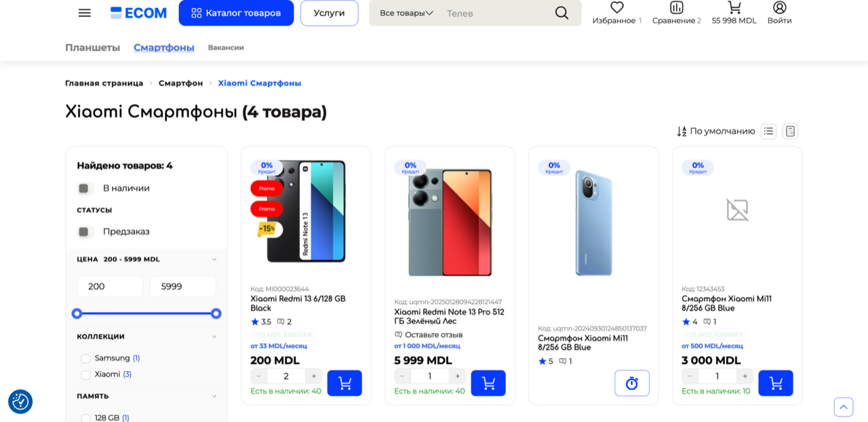Viewport: 868px width, 422px height.
Task: Go to the Планшеты tab
Action: click(x=93, y=47)
